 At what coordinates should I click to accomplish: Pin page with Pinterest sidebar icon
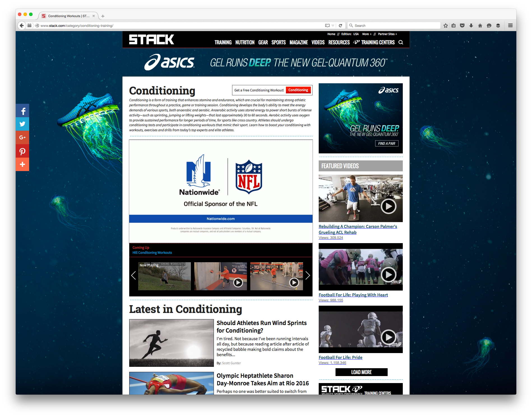tap(22, 151)
